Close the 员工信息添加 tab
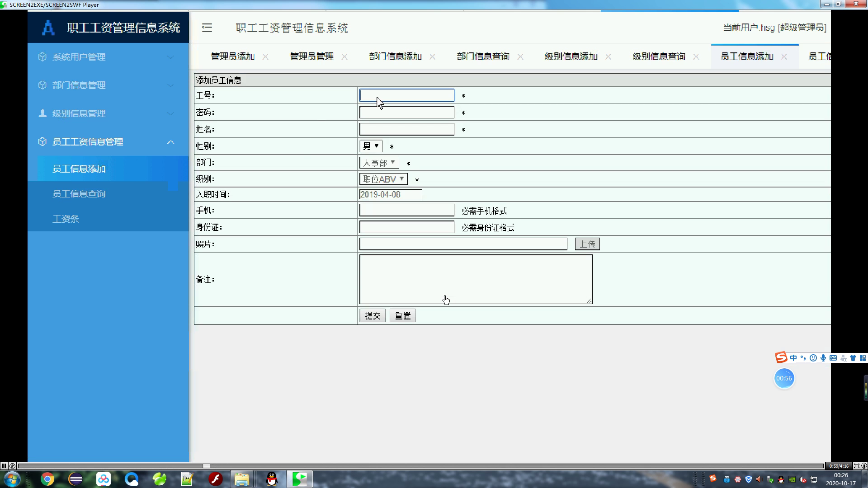This screenshot has width=868, height=488. [x=784, y=56]
